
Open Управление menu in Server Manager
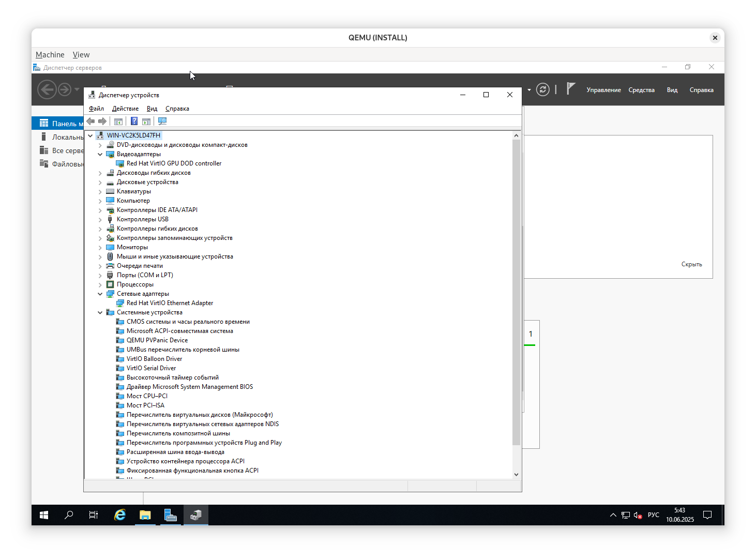[x=603, y=90]
